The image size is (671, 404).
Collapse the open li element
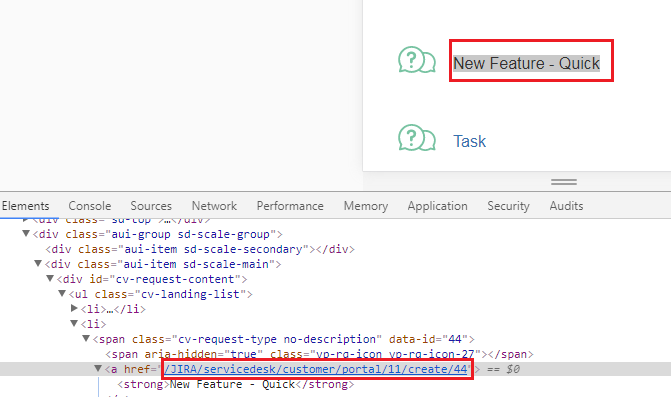click(74, 324)
